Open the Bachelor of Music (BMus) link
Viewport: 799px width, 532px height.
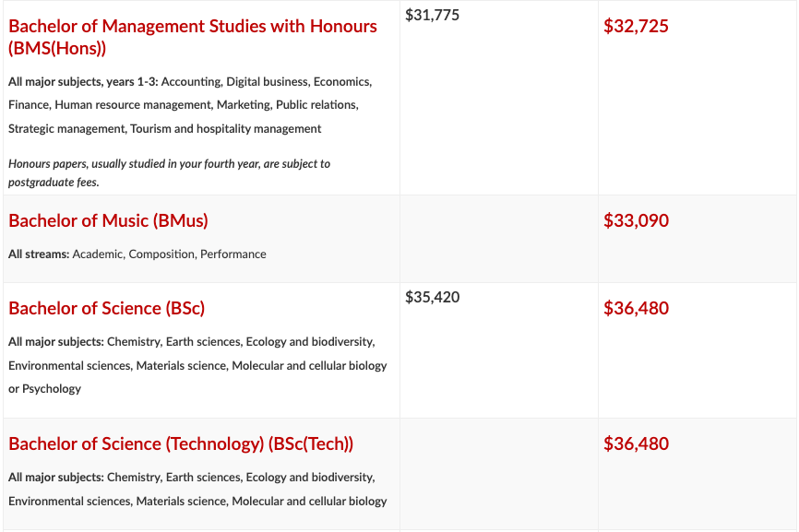pyautogui.click(x=108, y=220)
